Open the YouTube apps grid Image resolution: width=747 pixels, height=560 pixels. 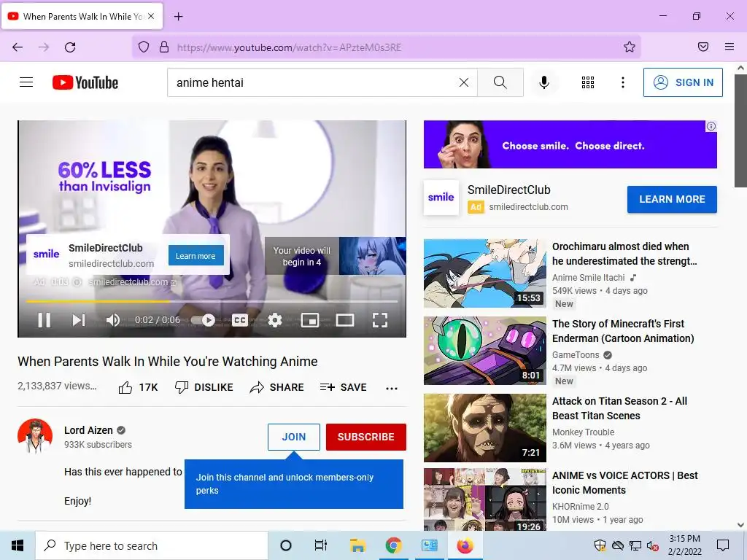pos(588,82)
